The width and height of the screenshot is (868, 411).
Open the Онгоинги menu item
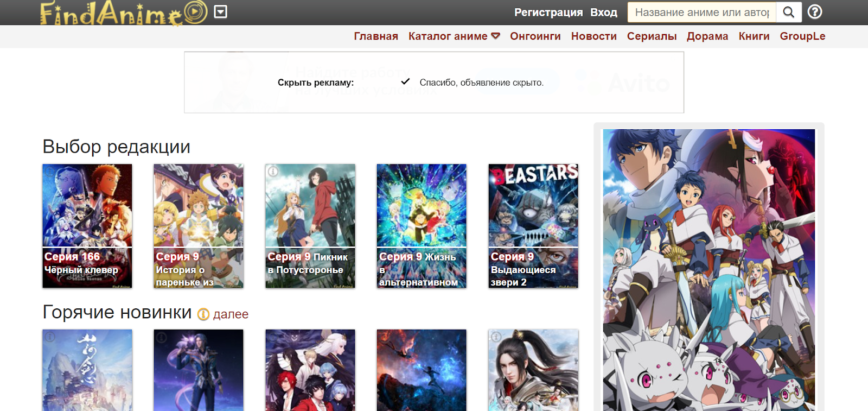[x=535, y=36]
